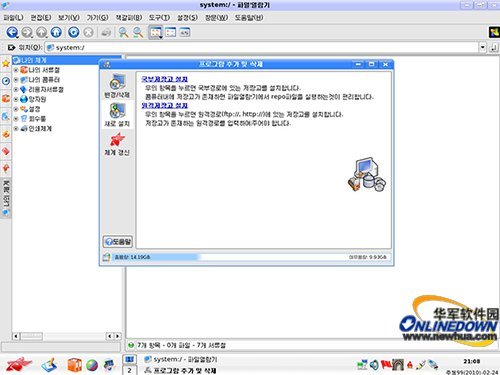
Task: Expand the 나의 서류철 tree node
Action: point(16,70)
